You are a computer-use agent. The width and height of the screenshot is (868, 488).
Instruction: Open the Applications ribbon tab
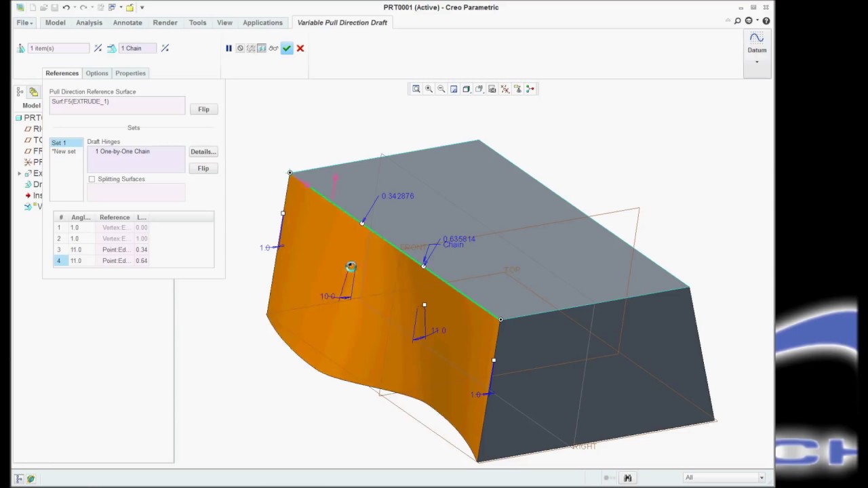point(262,22)
